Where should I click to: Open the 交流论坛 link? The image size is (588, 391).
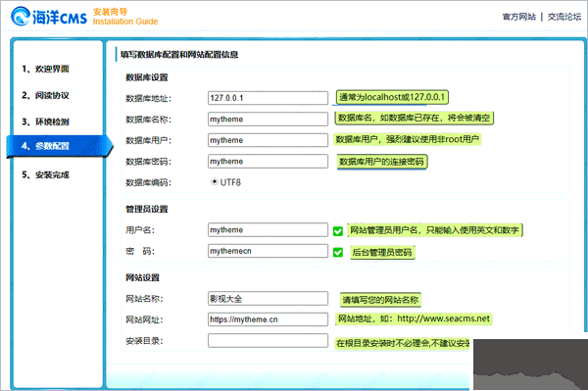click(564, 17)
